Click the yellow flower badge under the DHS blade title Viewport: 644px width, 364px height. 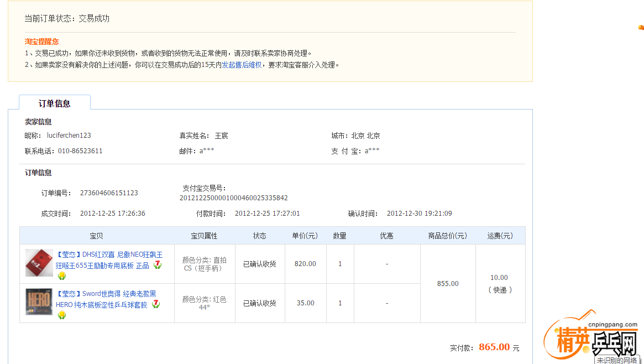point(61,275)
